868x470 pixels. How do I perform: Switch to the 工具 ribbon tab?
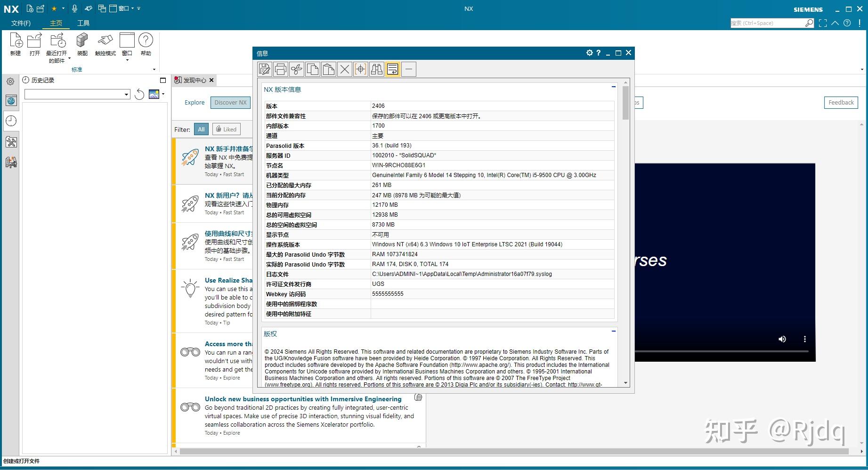(x=83, y=23)
